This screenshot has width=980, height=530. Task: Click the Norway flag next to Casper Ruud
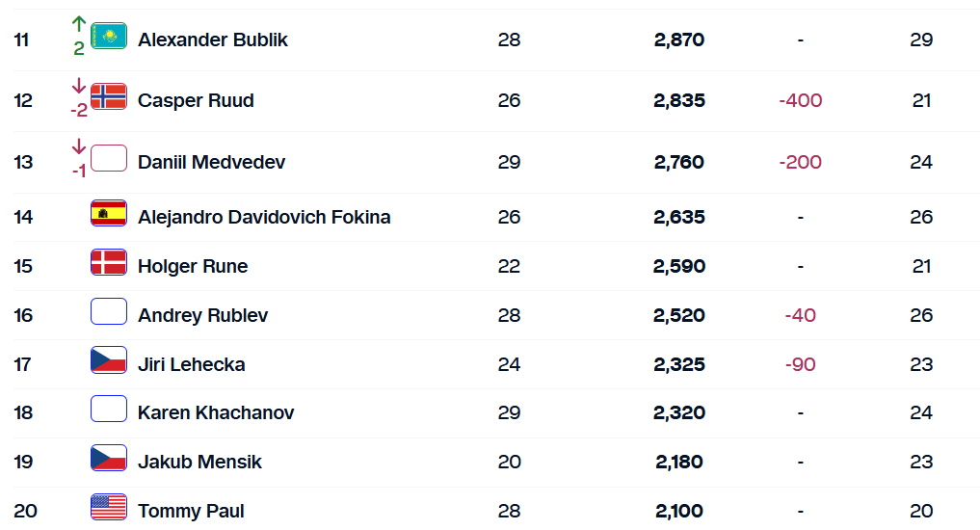point(109,96)
